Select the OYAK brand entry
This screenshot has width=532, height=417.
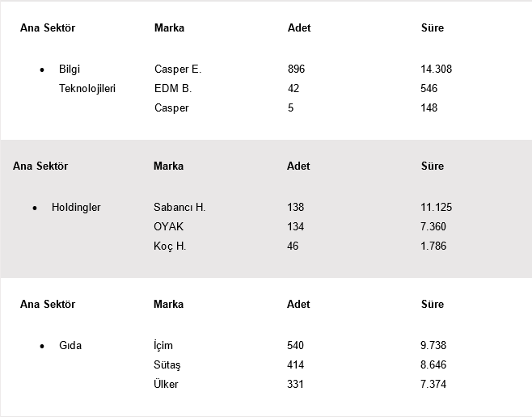168,227
